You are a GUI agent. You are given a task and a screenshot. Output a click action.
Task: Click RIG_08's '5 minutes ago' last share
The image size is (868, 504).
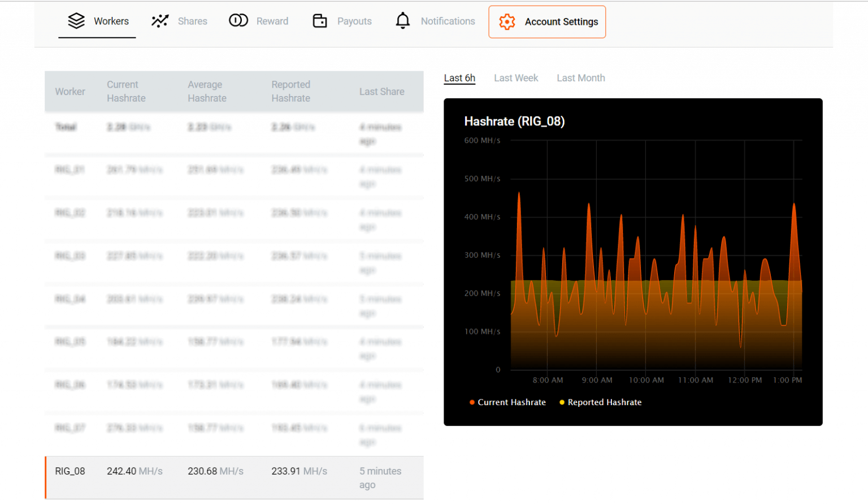pos(380,477)
